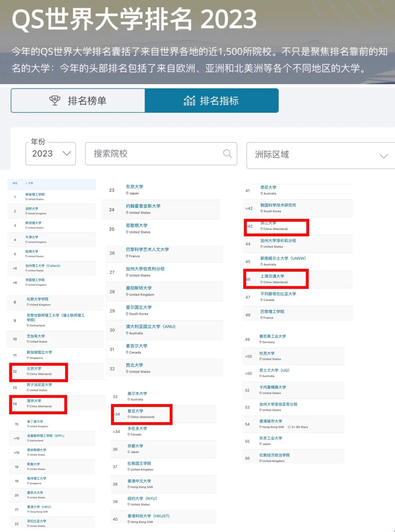The width and height of the screenshot is (395, 532).
Task: Open 悉尼大学 link
Action: (268, 187)
